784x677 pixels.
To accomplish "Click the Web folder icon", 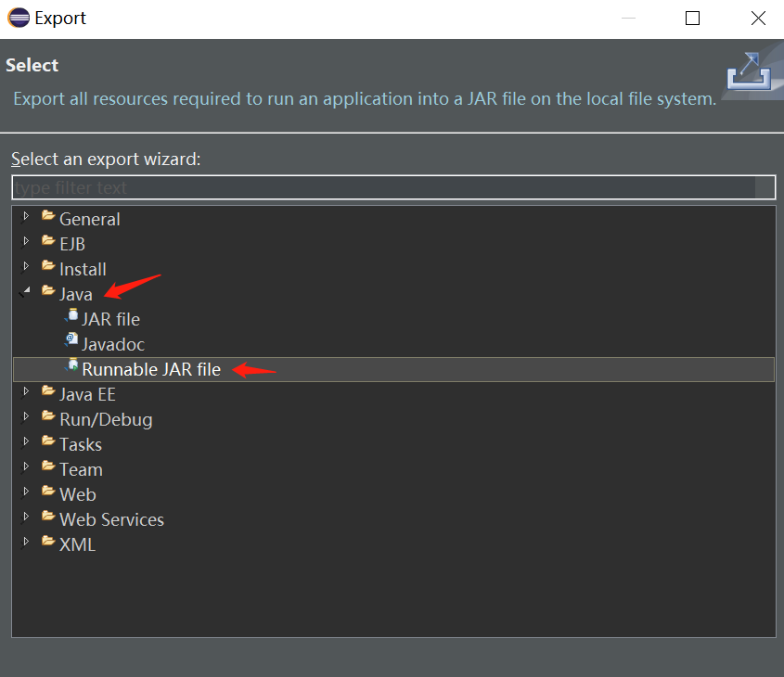I will [x=48, y=491].
